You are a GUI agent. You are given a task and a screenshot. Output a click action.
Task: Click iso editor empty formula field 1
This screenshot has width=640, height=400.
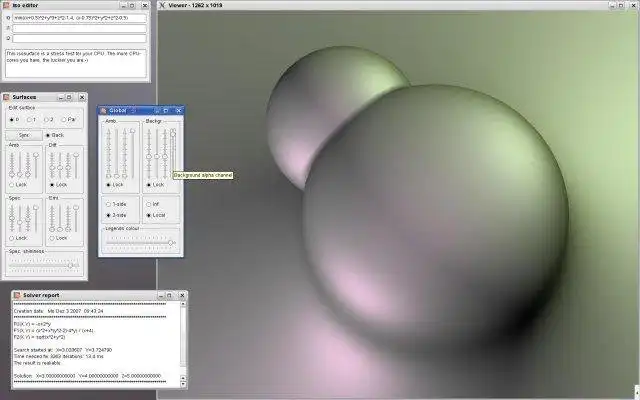(79, 28)
